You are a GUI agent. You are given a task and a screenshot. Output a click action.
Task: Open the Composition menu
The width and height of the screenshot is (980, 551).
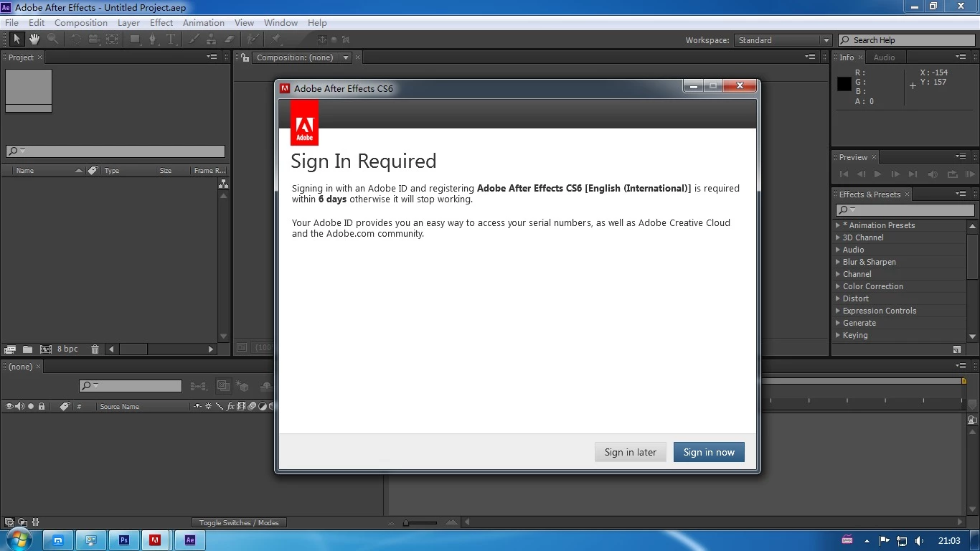[81, 22]
